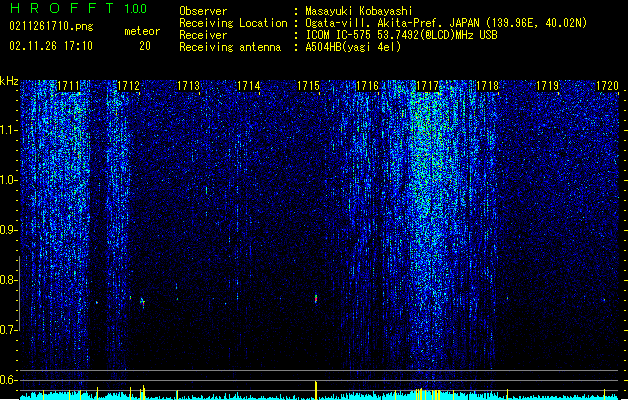Viewport: 629px width, 400px height.
Task: Click the 0.6 kHz frequency axis label
Action: 9,380
